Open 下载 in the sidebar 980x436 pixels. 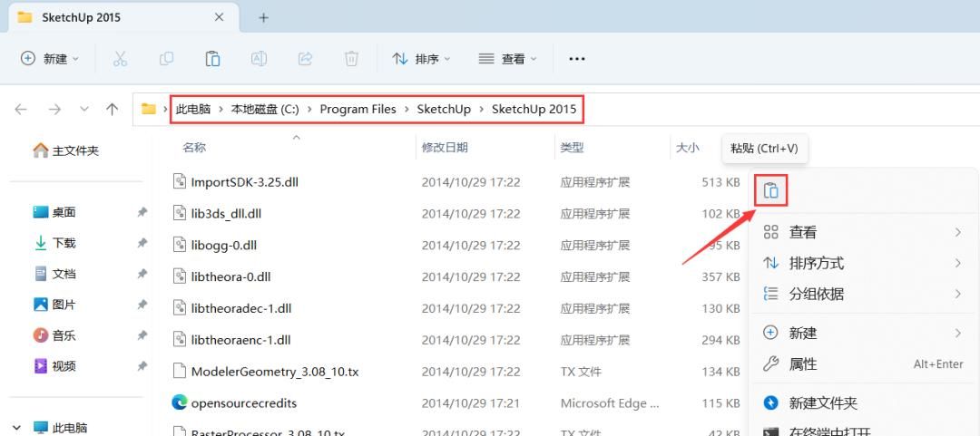click(x=55, y=243)
